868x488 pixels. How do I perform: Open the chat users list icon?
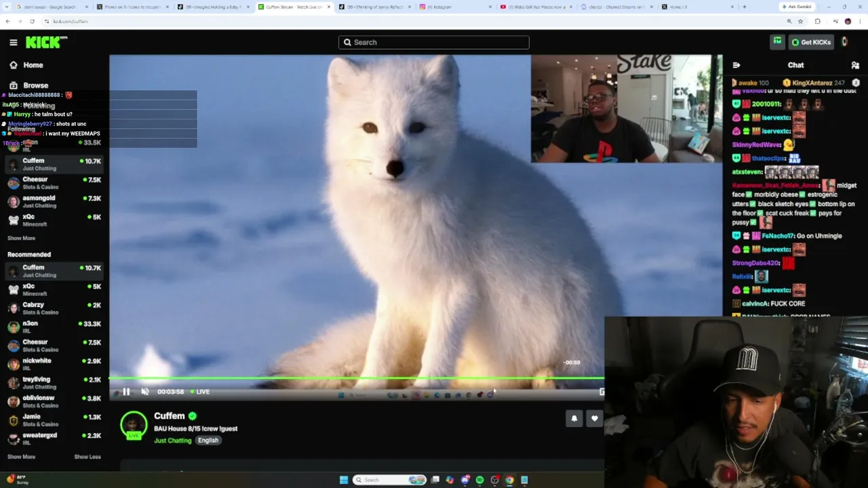(855, 65)
